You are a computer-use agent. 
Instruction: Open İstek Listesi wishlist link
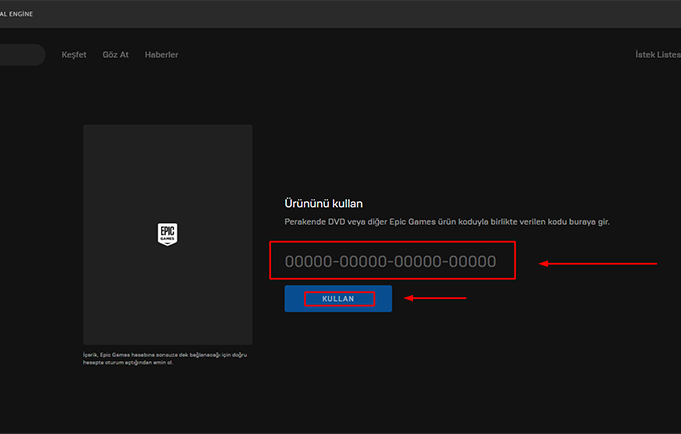658,55
